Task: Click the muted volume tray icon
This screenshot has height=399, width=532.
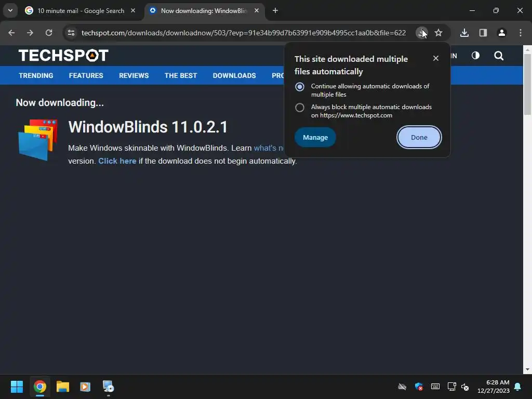Action: (465, 387)
